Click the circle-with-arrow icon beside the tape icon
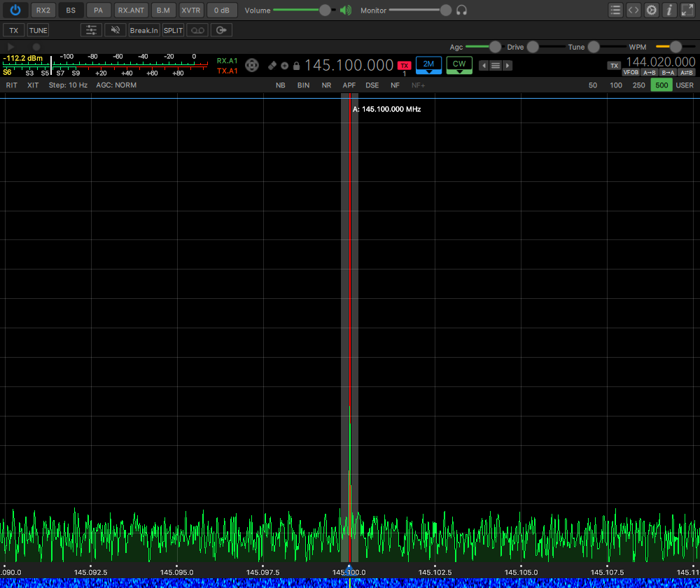This screenshot has width=700, height=588. click(221, 30)
